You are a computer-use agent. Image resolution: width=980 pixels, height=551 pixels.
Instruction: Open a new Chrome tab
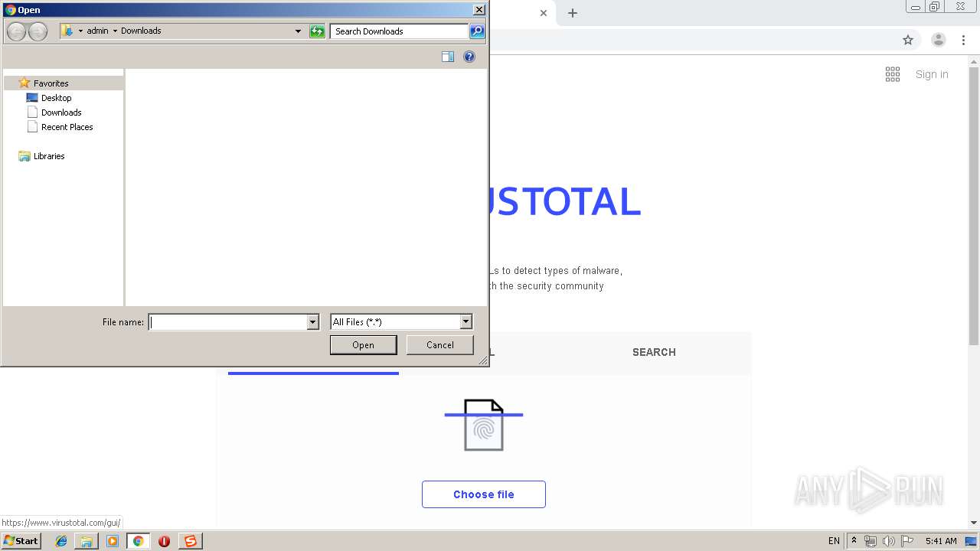573,13
